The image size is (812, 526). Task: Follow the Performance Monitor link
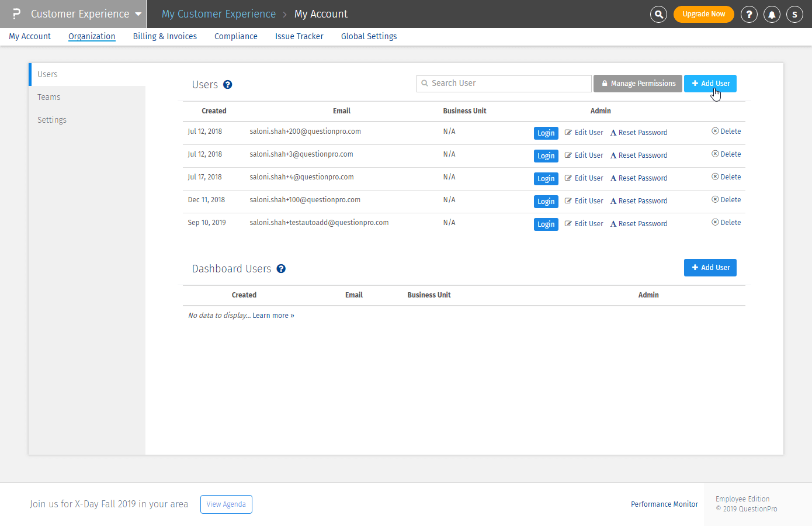(x=664, y=504)
